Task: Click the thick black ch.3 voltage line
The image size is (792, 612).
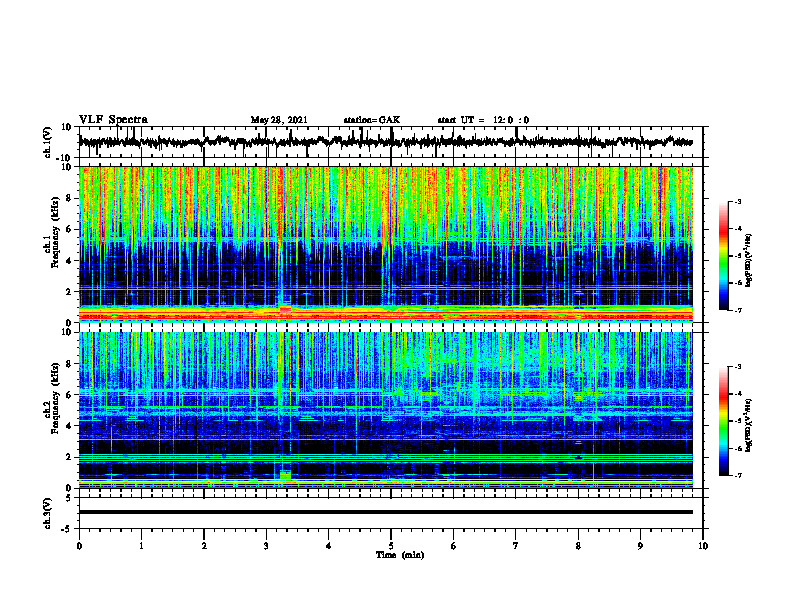Action: (386, 512)
